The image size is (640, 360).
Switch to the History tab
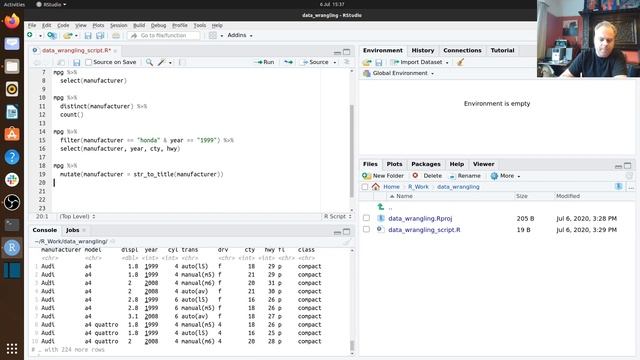[x=422, y=50]
